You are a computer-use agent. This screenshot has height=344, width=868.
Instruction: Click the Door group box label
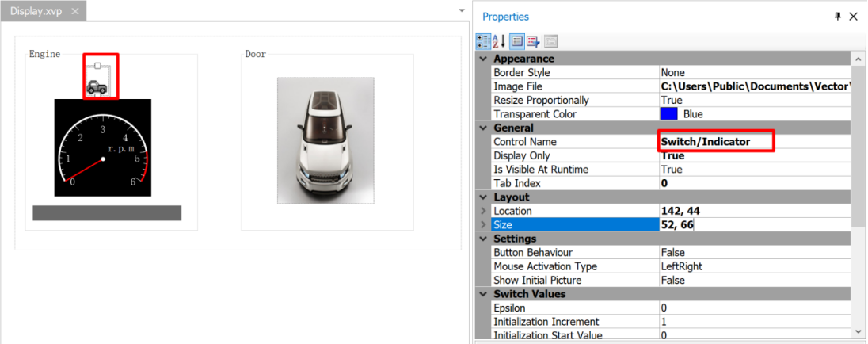click(256, 54)
